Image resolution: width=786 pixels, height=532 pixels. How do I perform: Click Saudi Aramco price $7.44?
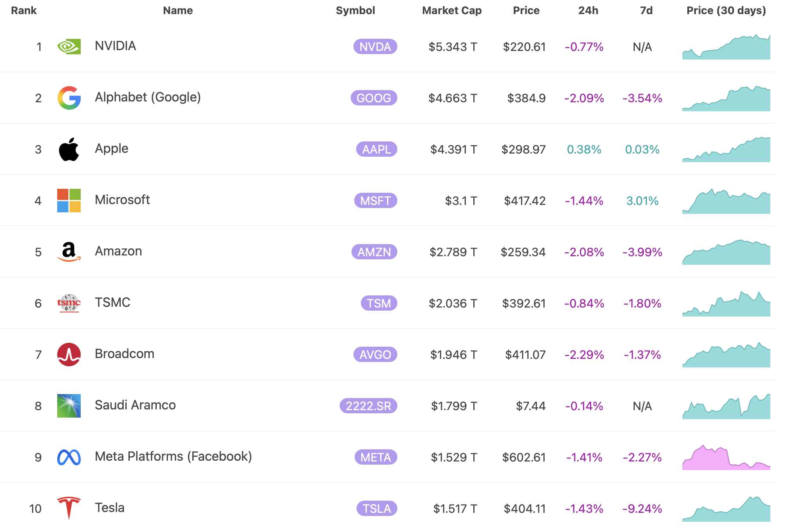[531, 406]
